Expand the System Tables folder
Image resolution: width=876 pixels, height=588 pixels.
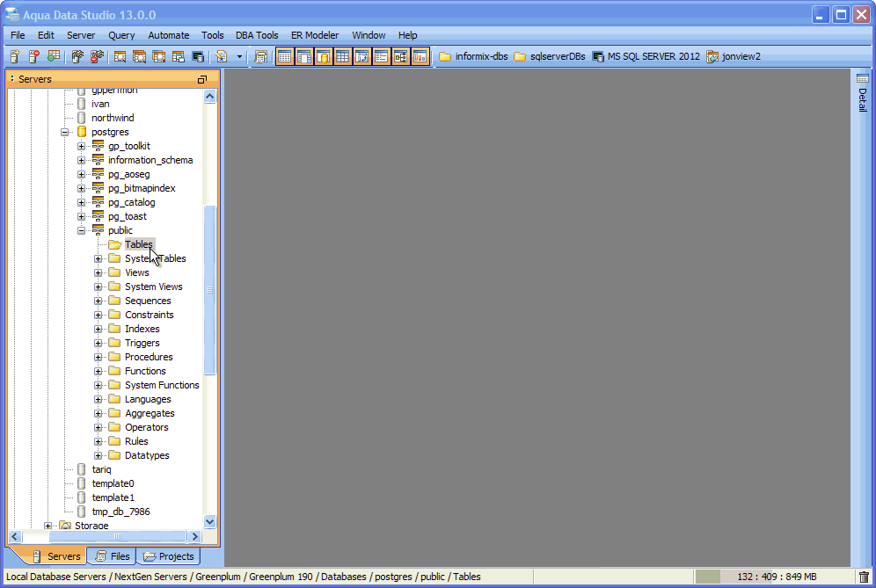(x=99, y=258)
